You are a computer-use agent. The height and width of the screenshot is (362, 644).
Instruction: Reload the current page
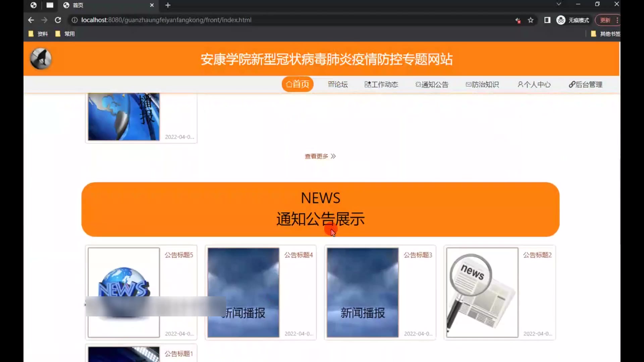(58, 20)
